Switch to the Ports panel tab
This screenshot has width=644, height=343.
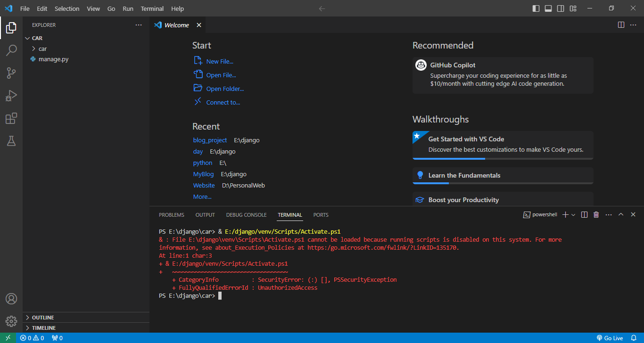click(x=321, y=215)
